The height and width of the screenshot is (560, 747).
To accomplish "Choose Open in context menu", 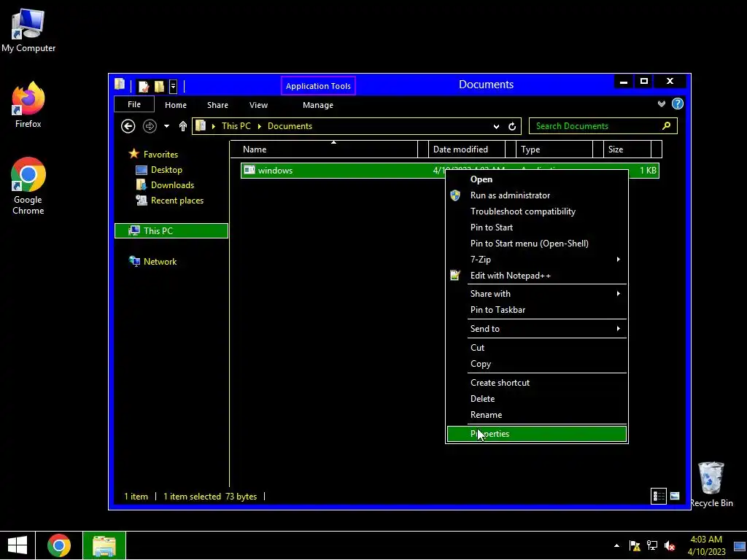I will click(537, 179).
